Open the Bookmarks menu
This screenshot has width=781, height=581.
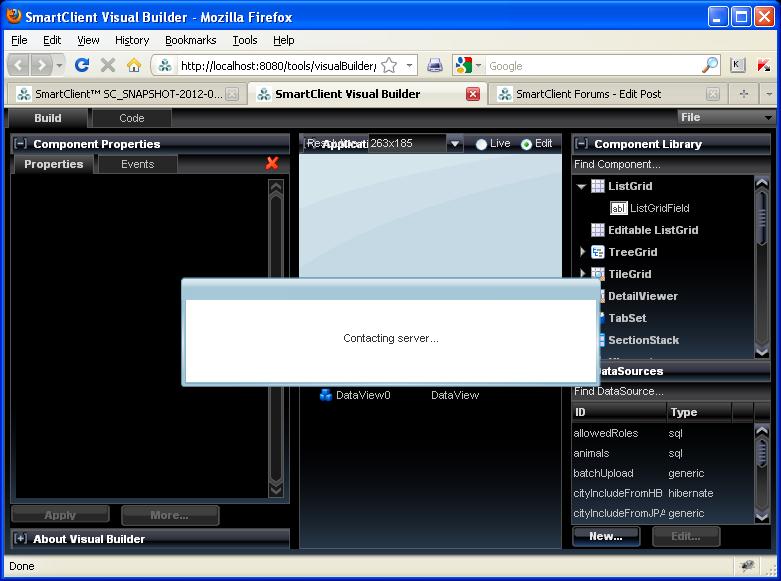[190, 40]
